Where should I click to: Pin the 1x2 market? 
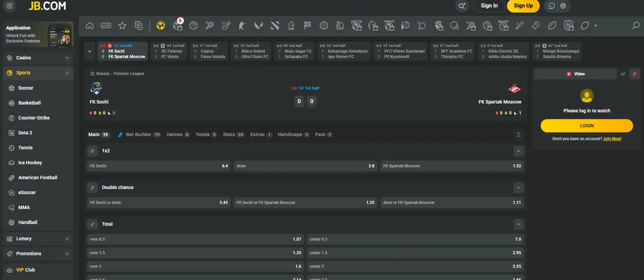pyautogui.click(x=92, y=151)
